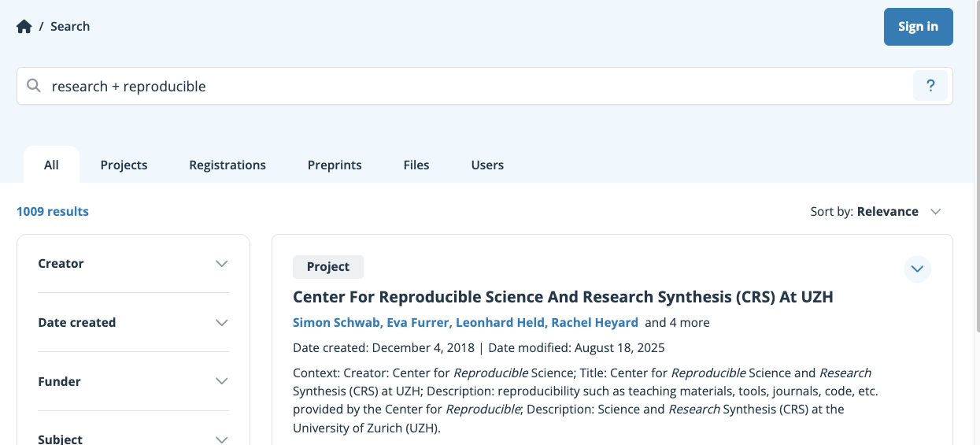Click the Sign in button
This screenshot has height=445, width=980.
click(918, 27)
